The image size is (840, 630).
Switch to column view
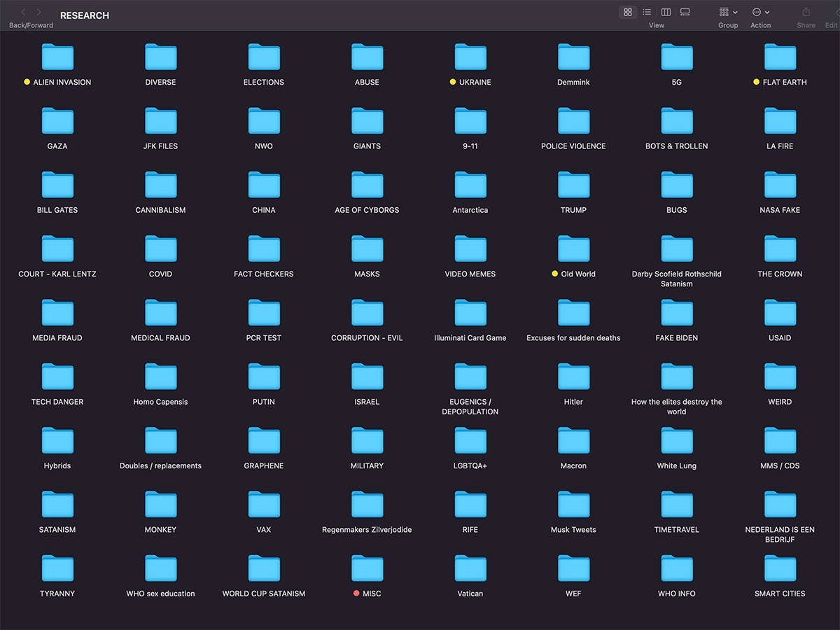666,12
